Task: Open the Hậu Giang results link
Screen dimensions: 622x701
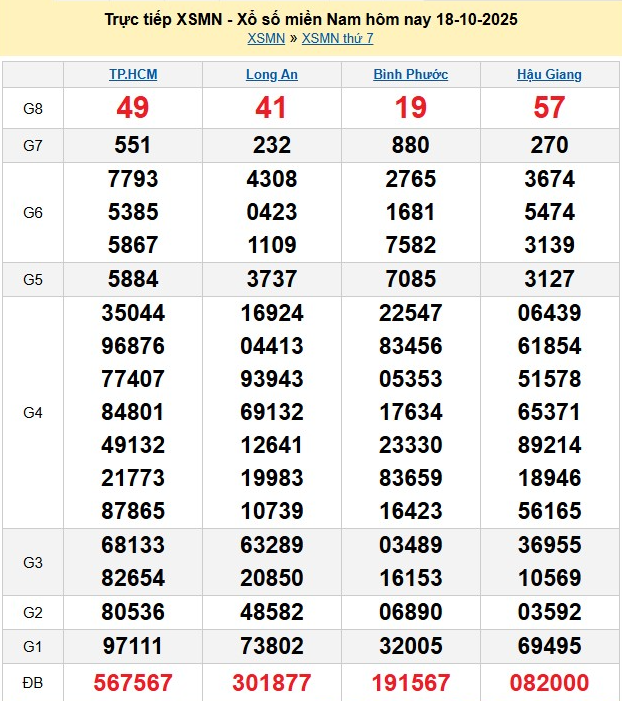Action: (549, 74)
